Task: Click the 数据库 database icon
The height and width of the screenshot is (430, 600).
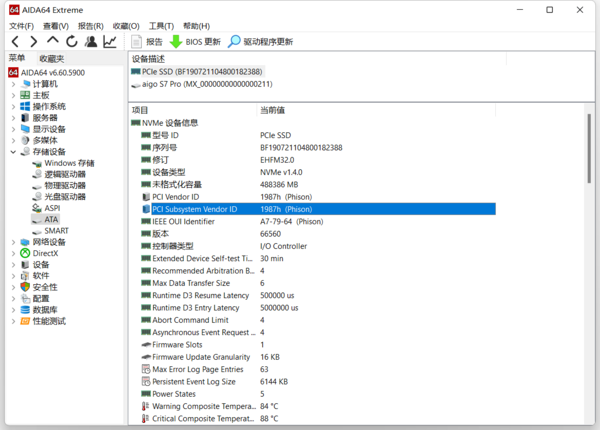Action: pos(25,310)
